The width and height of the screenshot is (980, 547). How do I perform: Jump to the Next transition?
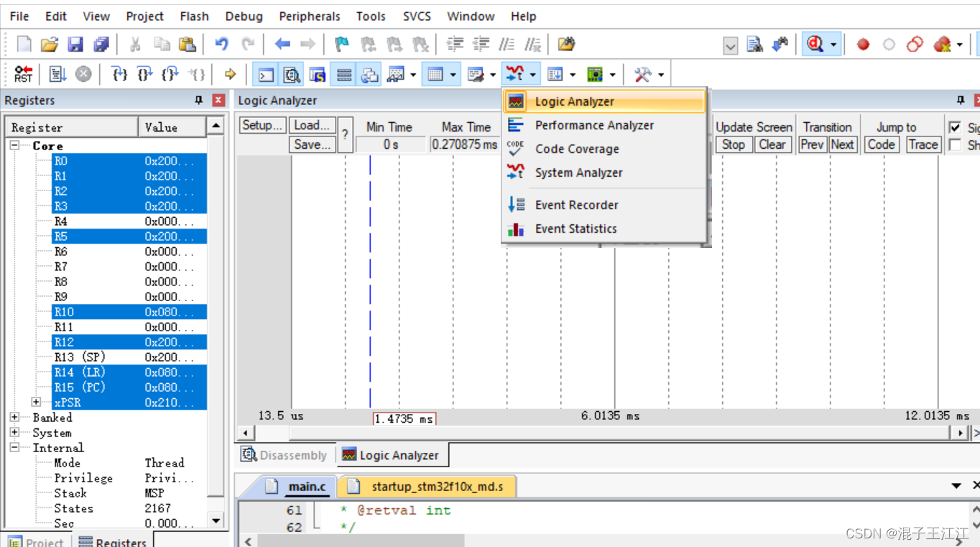coord(842,144)
